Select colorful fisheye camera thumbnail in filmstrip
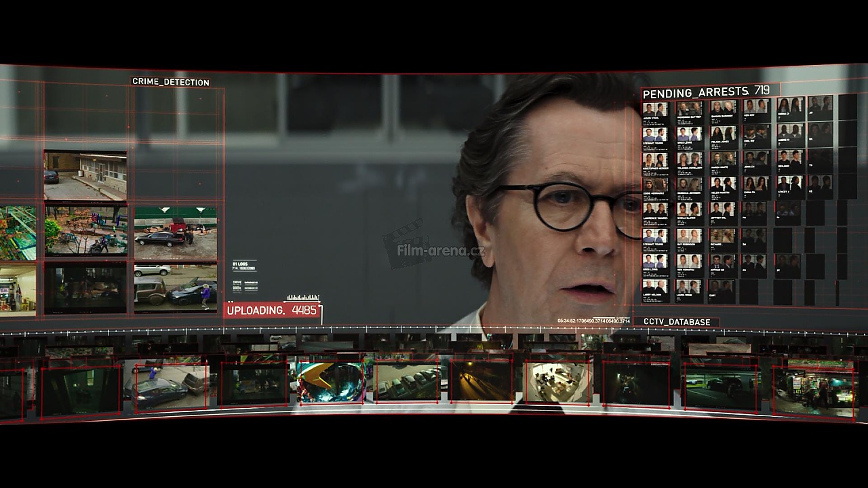The height and width of the screenshot is (488, 868). pos(330,382)
